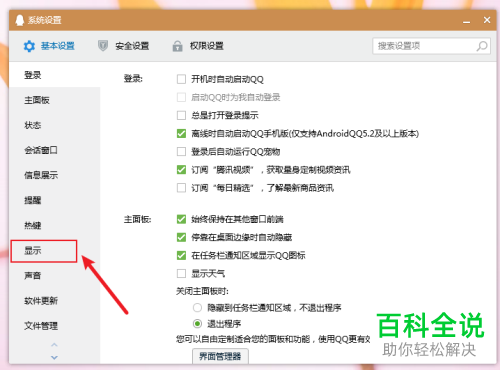Image resolution: width=500 pixels, height=370 pixels.
Task: Select 热键 in the sidebar
Action: pos(54,225)
